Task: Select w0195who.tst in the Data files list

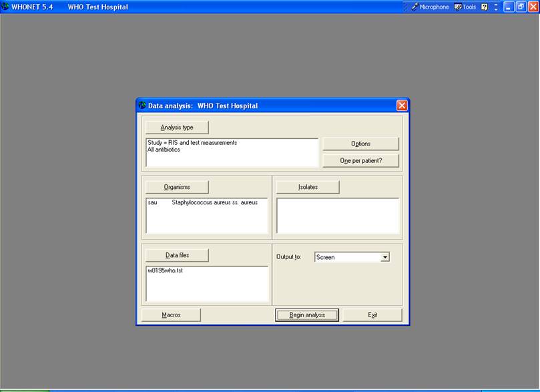Action: point(165,270)
